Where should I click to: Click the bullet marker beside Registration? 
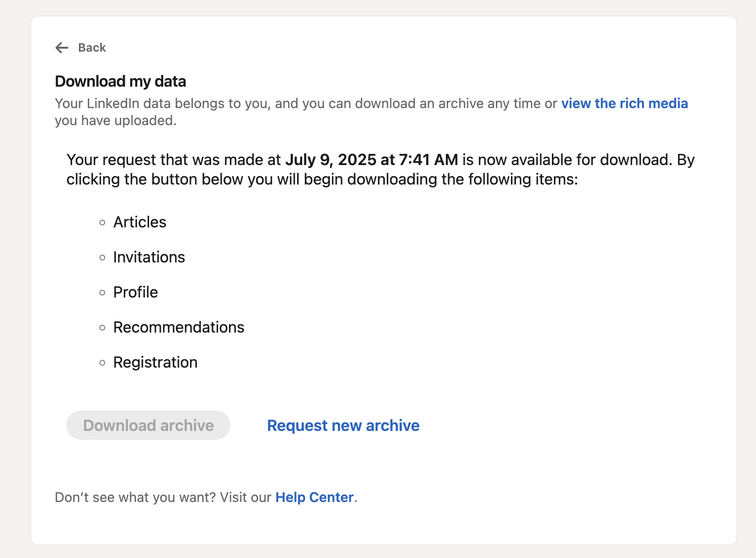point(102,363)
